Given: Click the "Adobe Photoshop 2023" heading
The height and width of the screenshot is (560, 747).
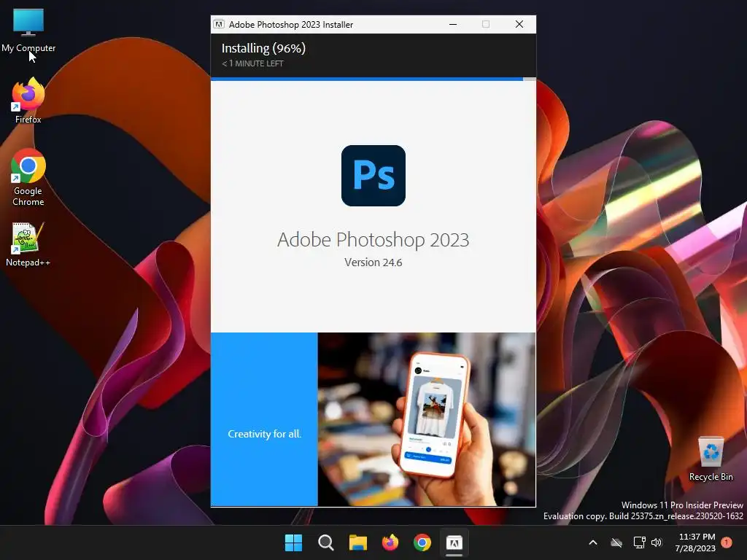Looking at the screenshot, I should (x=373, y=239).
